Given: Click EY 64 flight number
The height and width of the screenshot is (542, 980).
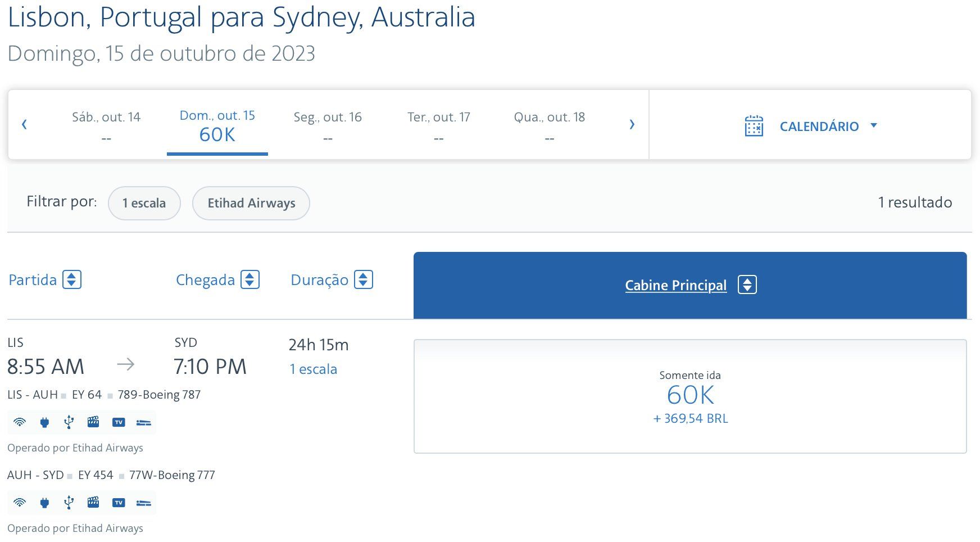Looking at the screenshot, I should pyautogui.click(x=87, y=395).
